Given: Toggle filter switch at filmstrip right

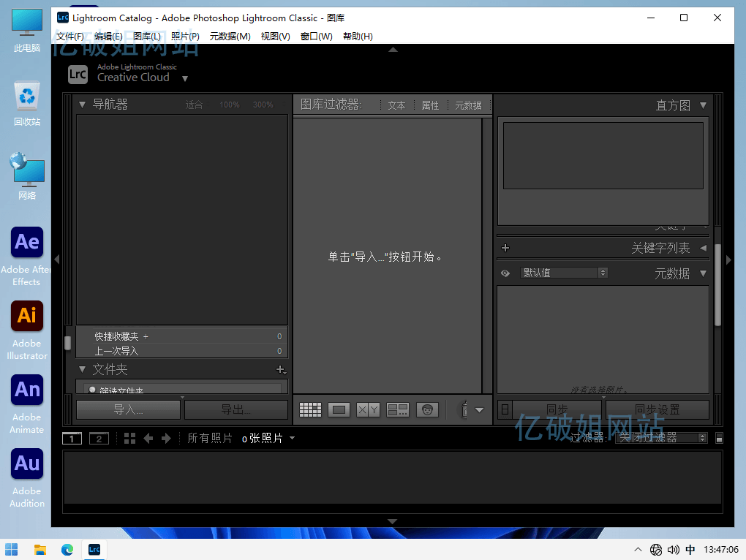Looking at the screenshot, I should 720,438.
